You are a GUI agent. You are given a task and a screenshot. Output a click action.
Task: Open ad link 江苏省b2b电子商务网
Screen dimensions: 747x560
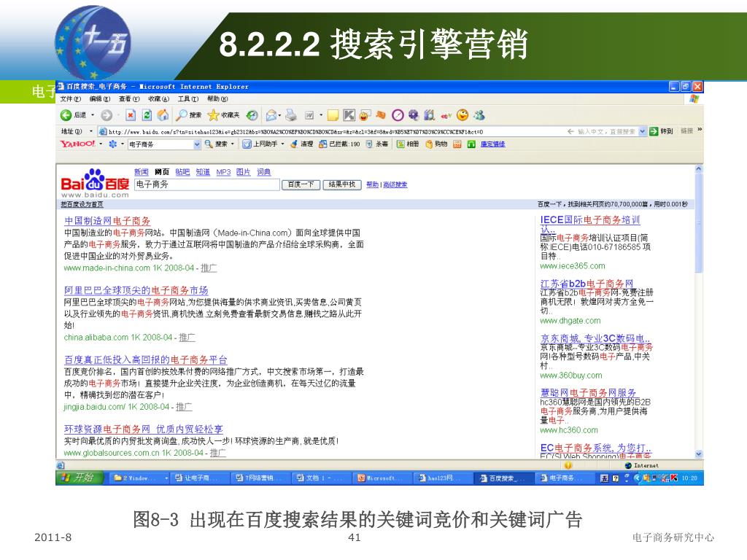[587, 284]
